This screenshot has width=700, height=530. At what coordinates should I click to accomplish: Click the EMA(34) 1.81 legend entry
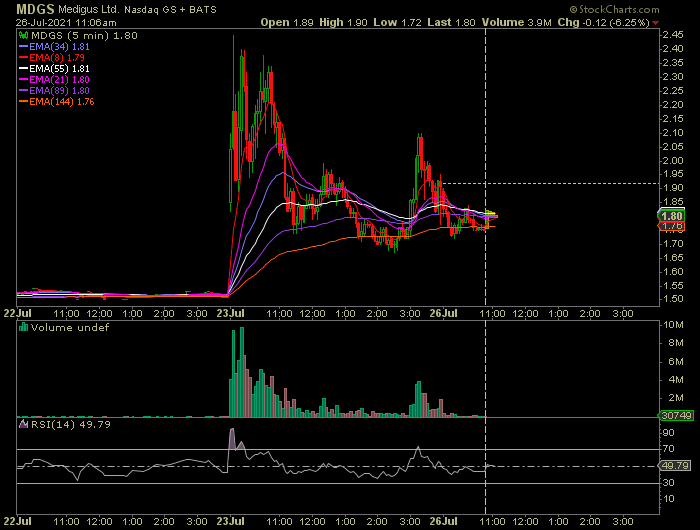(54, 46)
